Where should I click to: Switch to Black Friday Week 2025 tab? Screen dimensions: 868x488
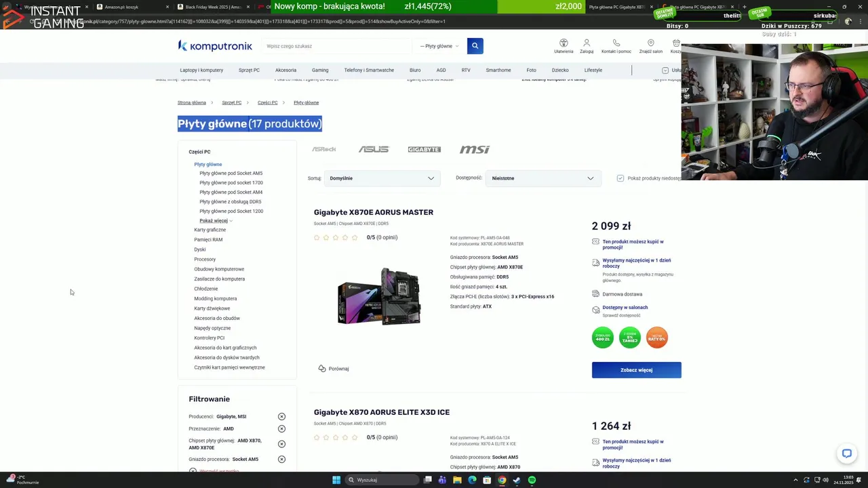click(x=212, y=7)
